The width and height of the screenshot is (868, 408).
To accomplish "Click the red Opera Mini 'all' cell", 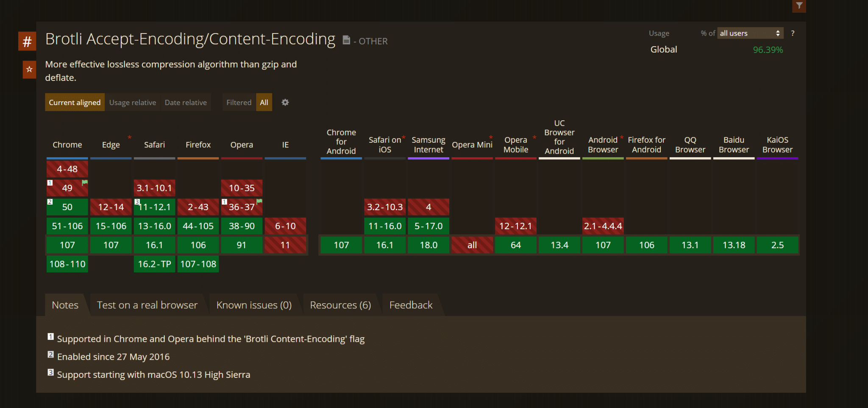I will (x=472, y=245).
